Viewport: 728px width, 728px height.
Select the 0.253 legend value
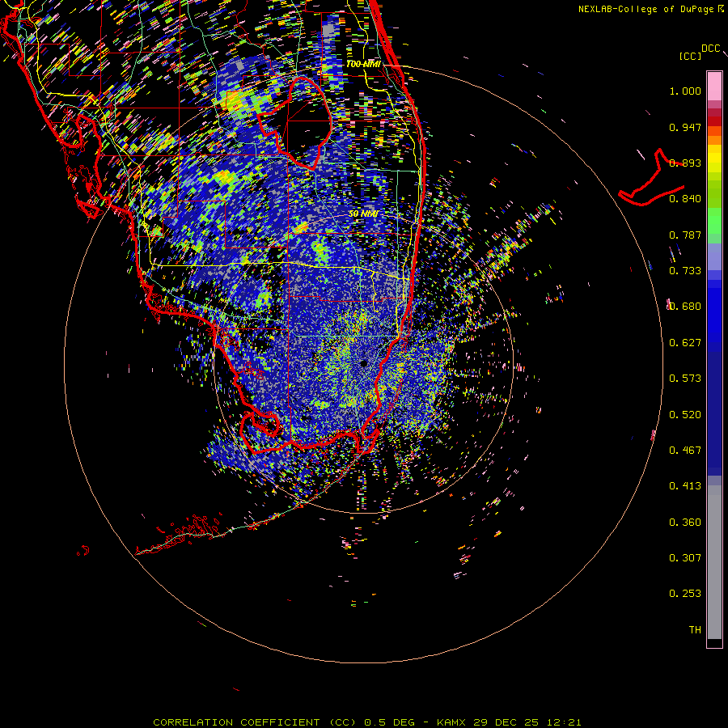tap(685, 594)
